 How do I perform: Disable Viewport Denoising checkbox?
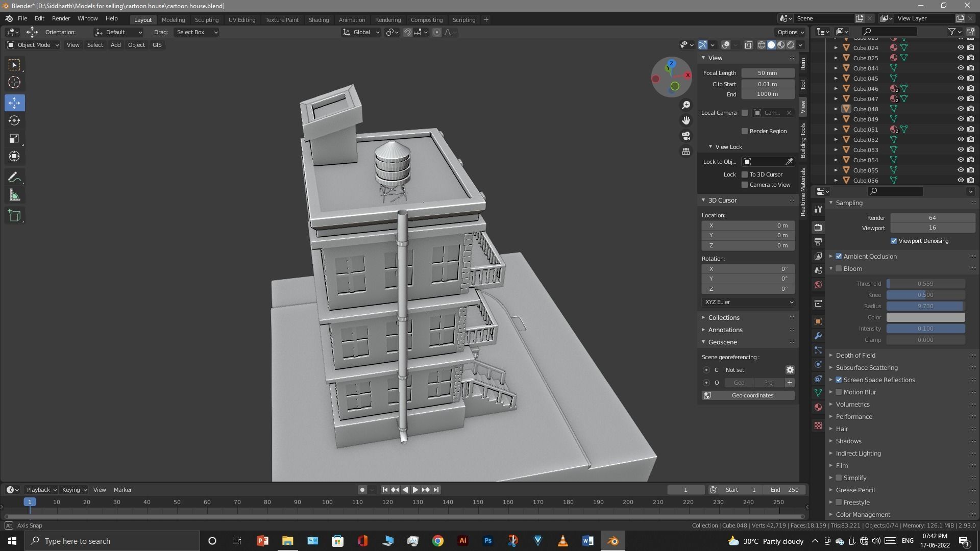tap(894, 241)
